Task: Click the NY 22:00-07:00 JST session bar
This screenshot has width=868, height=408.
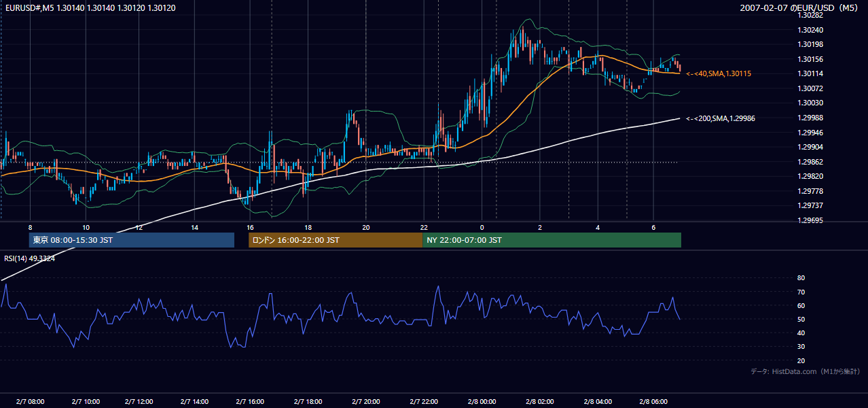Action: (x=551, y=240)
